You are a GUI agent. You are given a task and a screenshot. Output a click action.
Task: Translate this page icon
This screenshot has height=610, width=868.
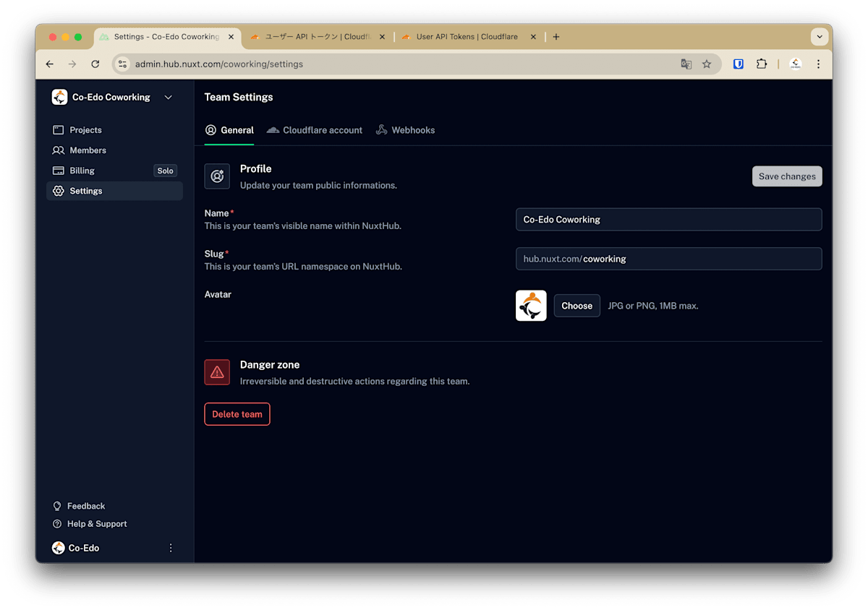[686, 64]
